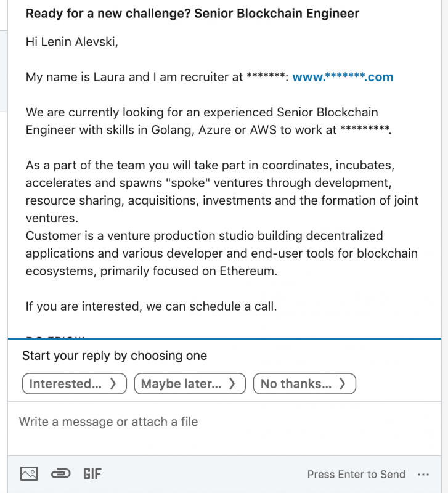This screenshot has height=493, width=448.
Task: Click the insert image icon
Action: point(29,474)
